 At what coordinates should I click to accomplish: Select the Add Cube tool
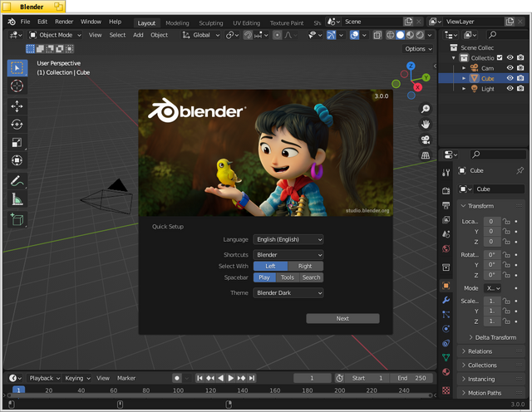click(x=17, y=220)
